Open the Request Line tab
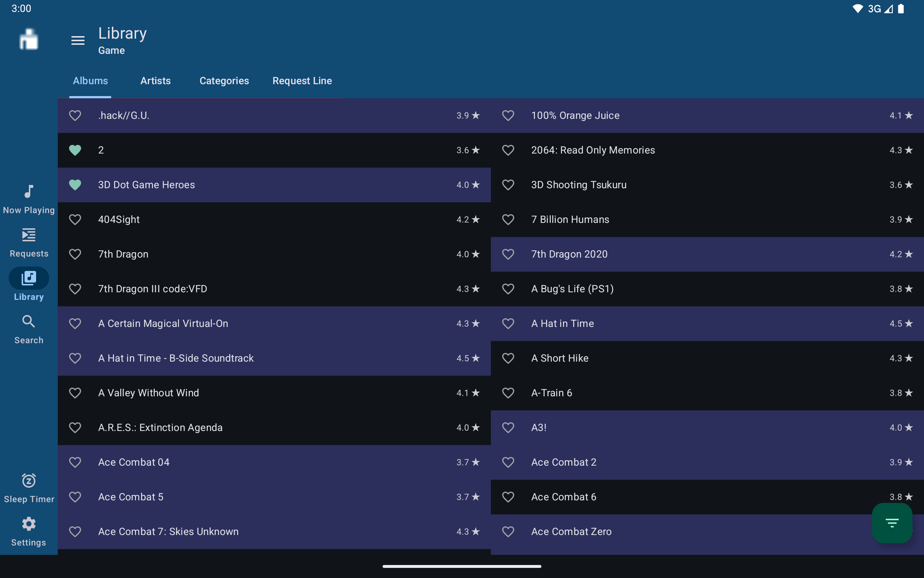Screen dimensions: 924x578 coord(302,81)
